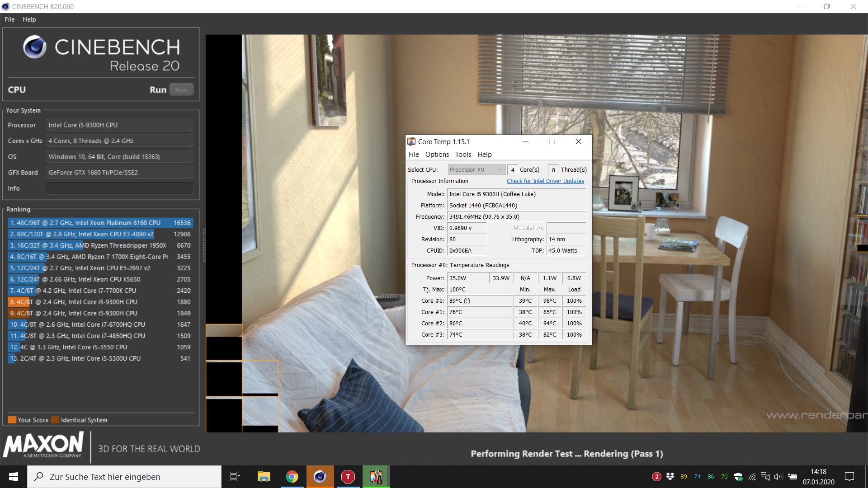Open Windows Security shield tray icon
Viewport: 868px width, 488px height.
[738, 477]
